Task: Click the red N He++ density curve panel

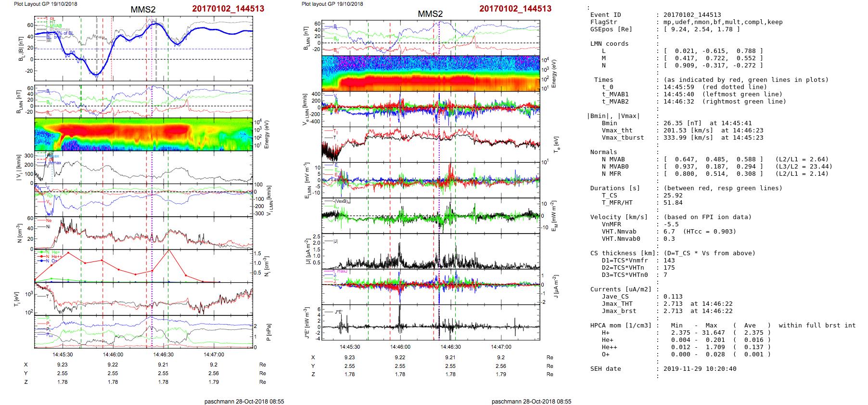Action: coord(143,266)
